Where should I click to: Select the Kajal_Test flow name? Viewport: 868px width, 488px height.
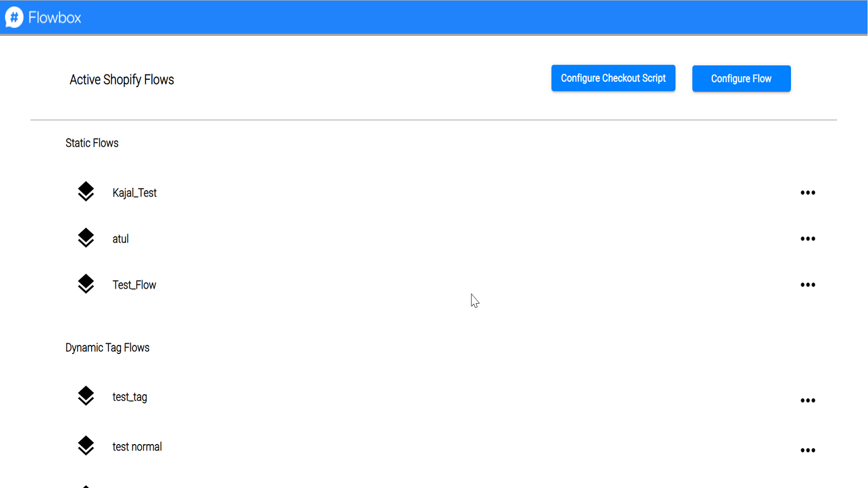point(135,193)
